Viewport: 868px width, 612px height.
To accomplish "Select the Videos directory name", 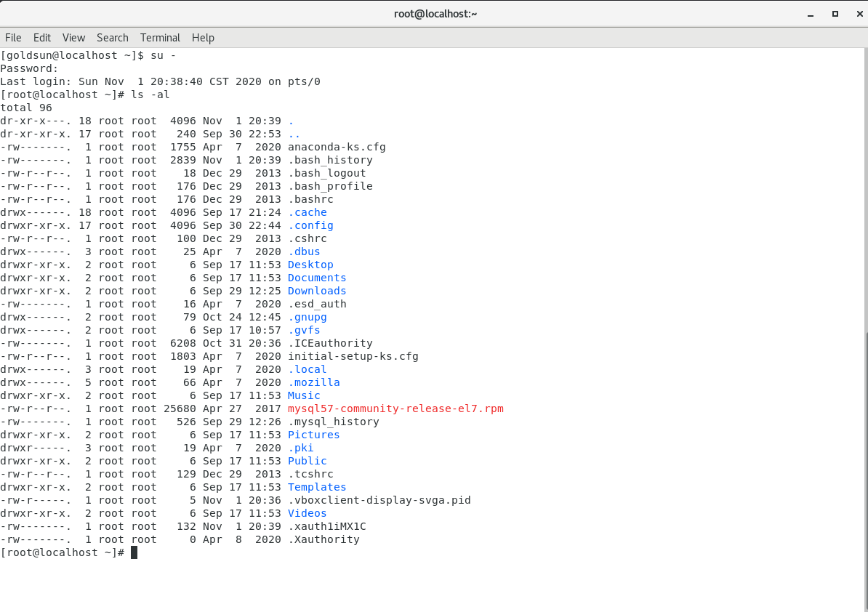I will [x=307, y=513].
